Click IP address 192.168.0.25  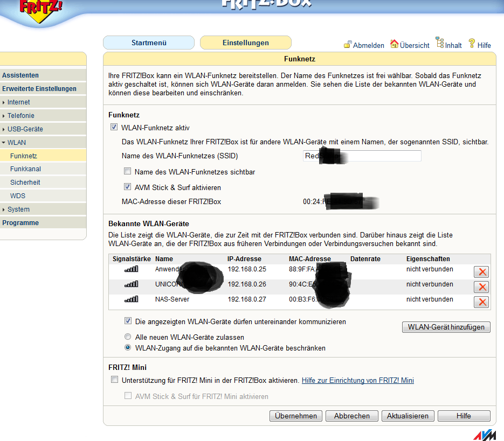click(x=247, y=269)
